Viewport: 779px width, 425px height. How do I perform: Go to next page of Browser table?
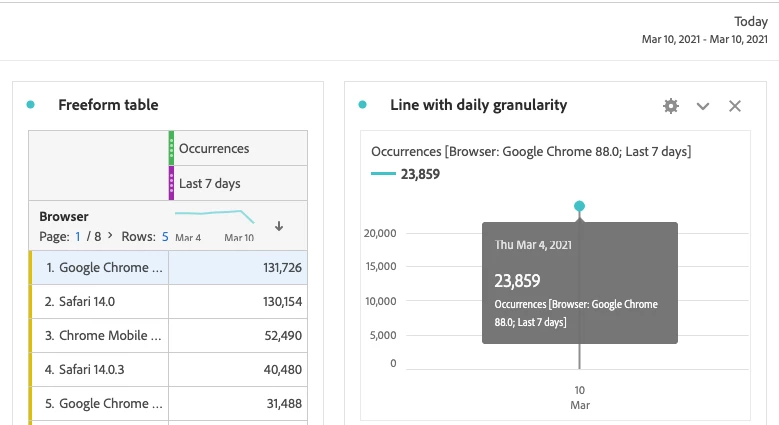(110, 237)
